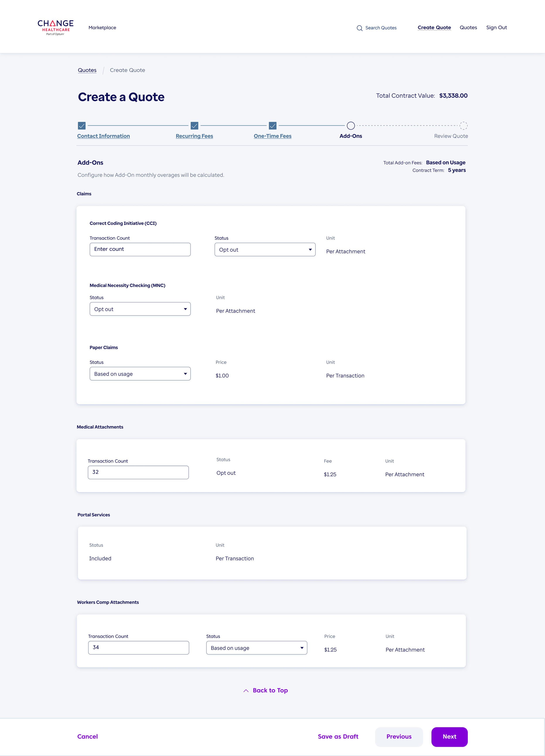Click Cancel at the bottom
The height and width of the screenshot is (756, 545).
point(87,737)
